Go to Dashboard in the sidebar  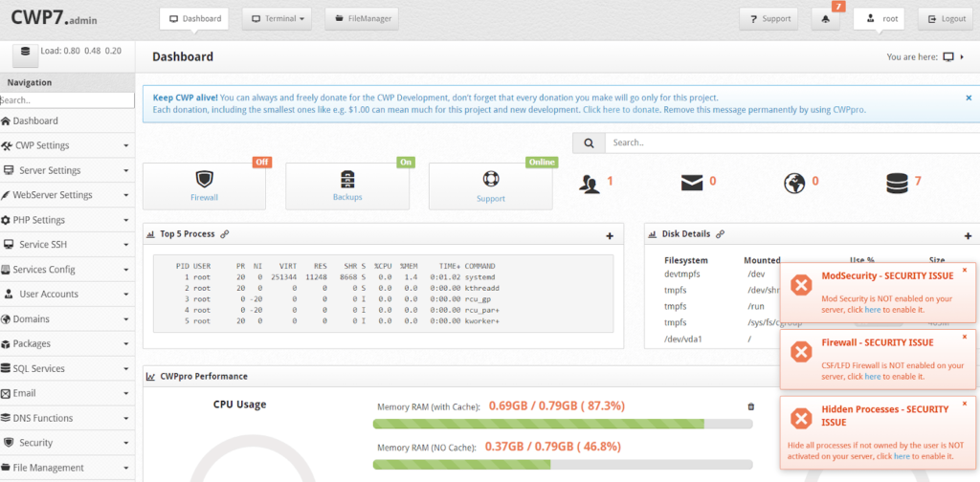pos(68,120)
